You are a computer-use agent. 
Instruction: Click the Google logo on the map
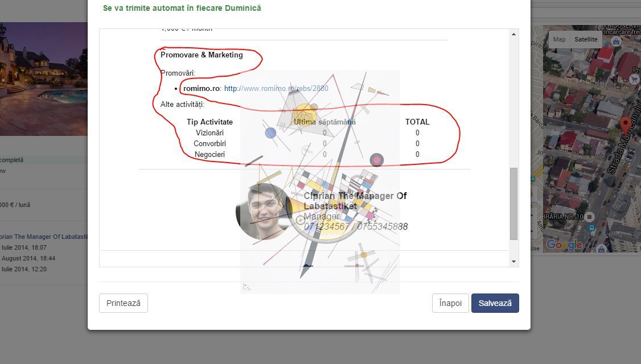click(564, 245)
